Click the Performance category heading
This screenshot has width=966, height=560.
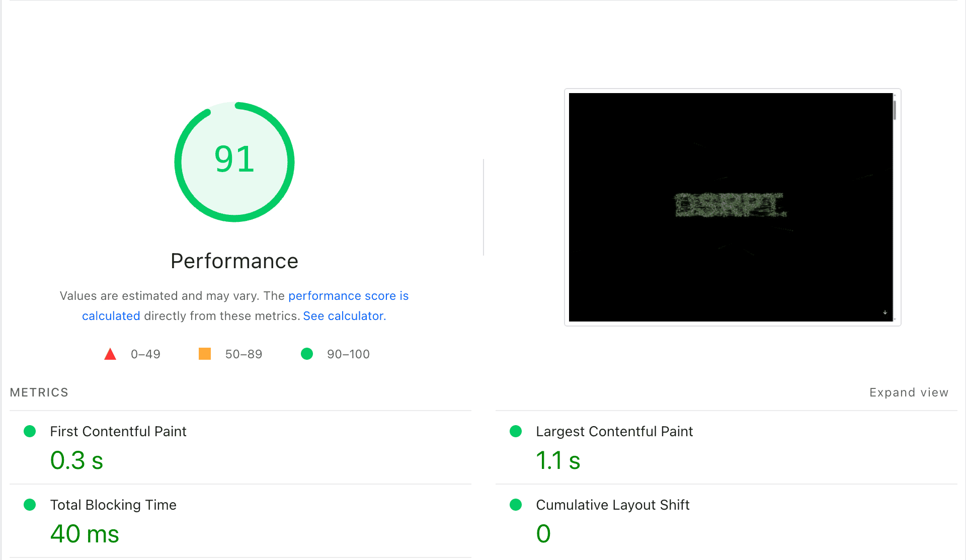point(234,261)
